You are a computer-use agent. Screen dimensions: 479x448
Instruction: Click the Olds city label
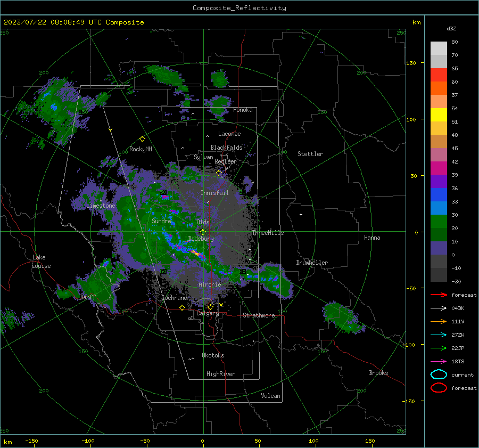(203, 222)
